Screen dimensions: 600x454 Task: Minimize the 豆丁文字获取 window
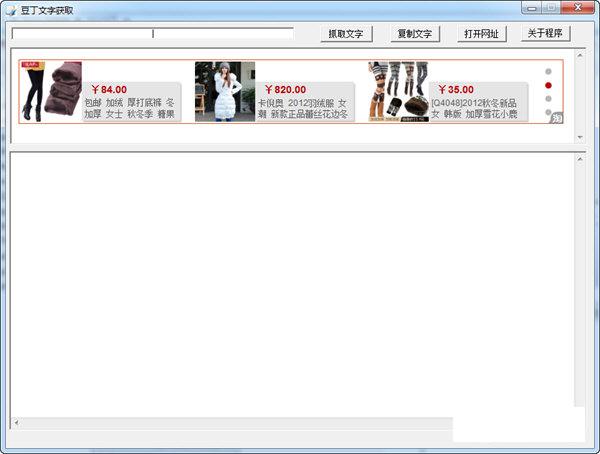point(532,8)
